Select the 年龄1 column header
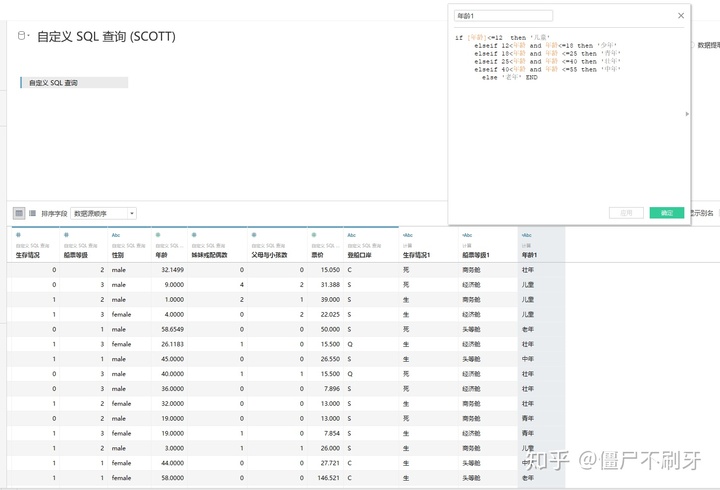 pyautogui.click(x=529, y=255)
